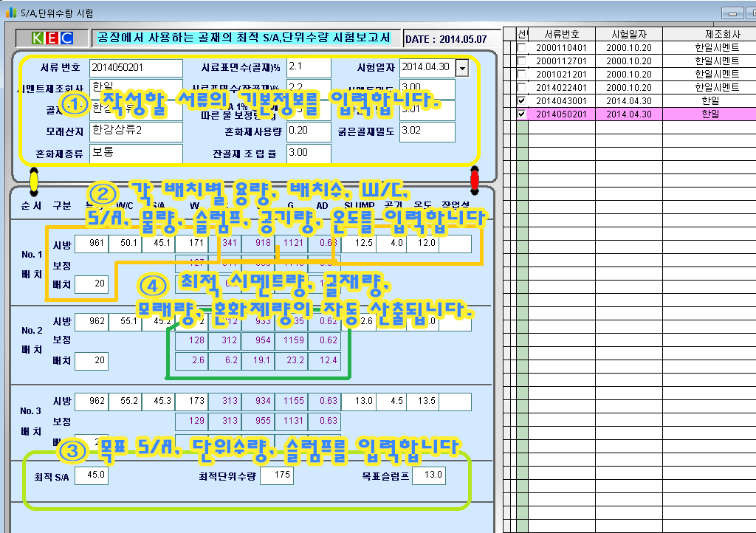Viewport: 756px width, 533px height.
Task: Click the 최적단위수량 field 175
Action: click(x=277, y=475)
